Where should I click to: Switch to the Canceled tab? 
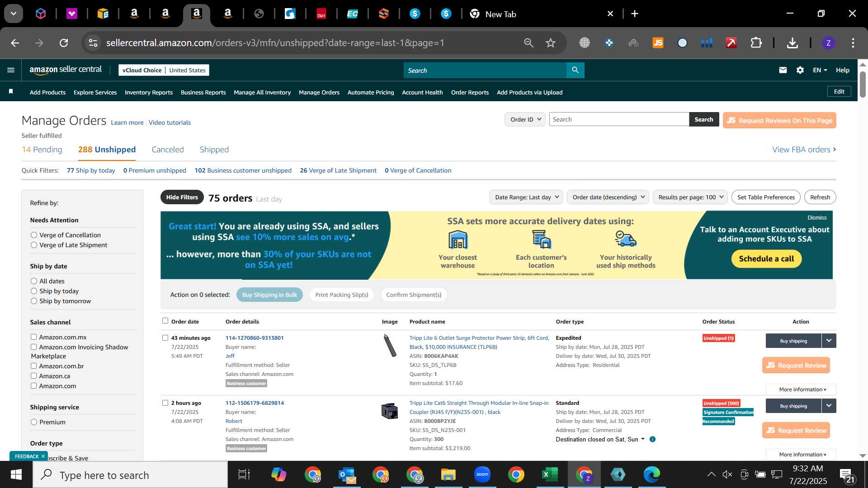tap(168, 150)
